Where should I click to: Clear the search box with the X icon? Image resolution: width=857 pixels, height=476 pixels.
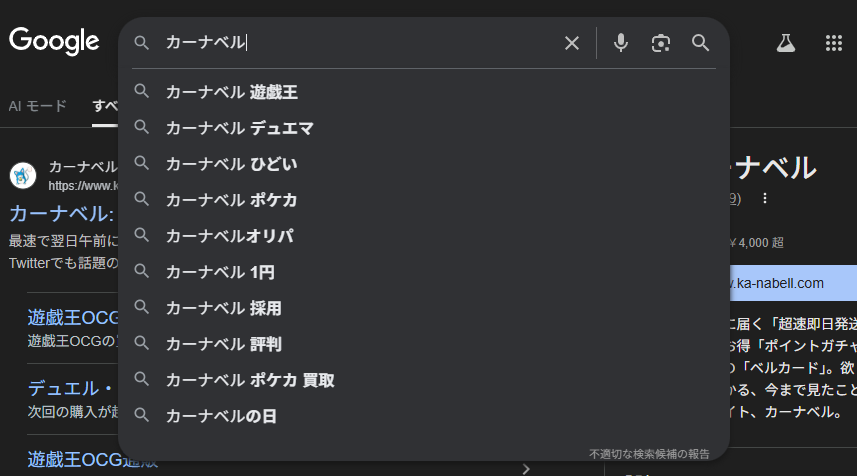[x=572, y=43]
